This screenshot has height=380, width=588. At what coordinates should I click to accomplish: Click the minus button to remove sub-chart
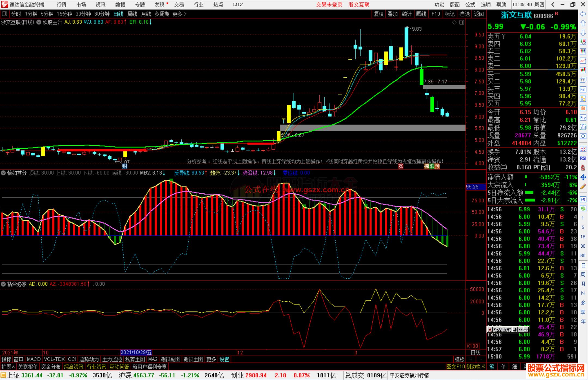click(481, 359)
